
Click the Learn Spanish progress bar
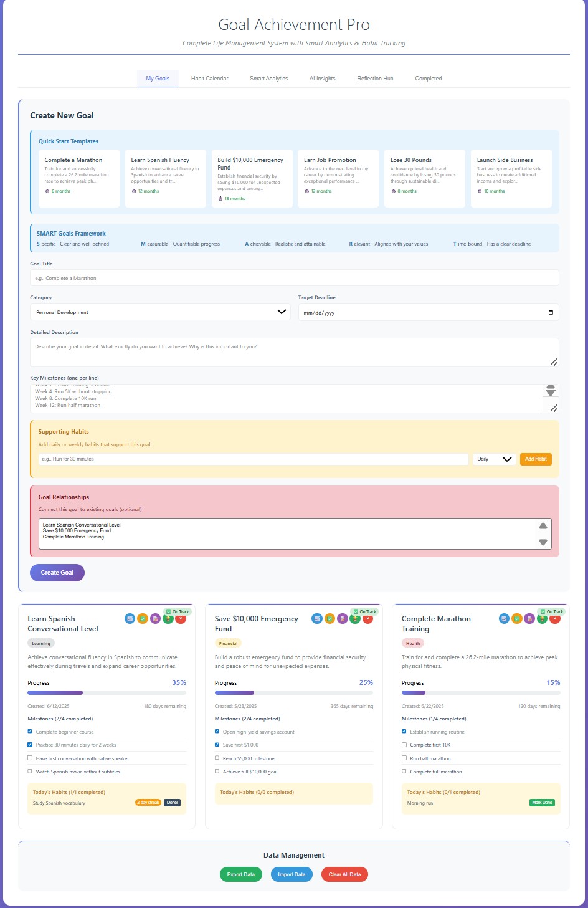click(107, 692)
